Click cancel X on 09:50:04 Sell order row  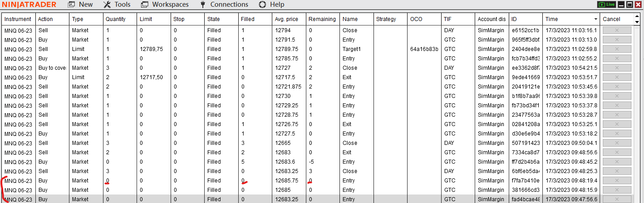617,143
